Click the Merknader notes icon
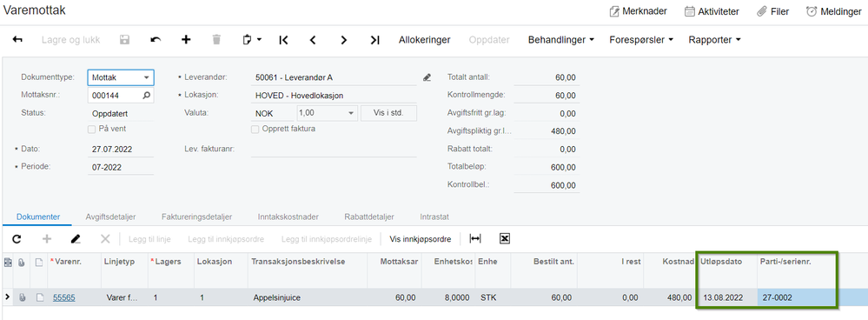This screenshot has height=320, width=868. click(614, 11)
